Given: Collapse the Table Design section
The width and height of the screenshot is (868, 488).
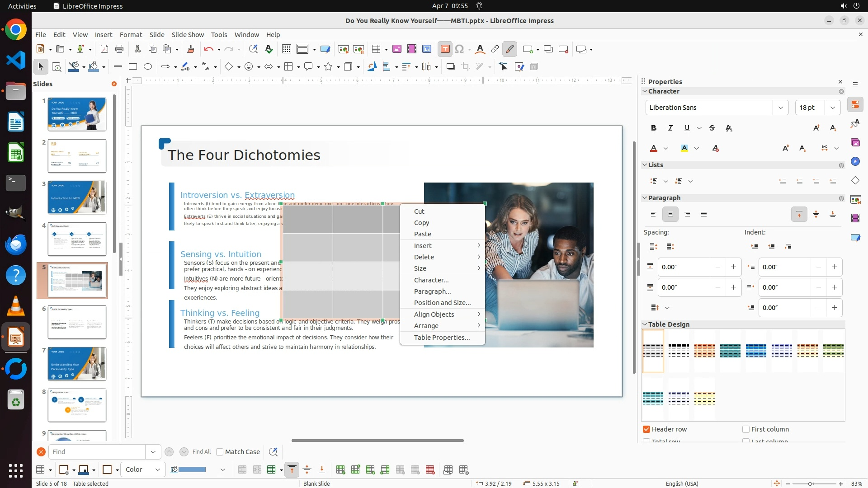Looking at the screenshot, I should pos(645,324).
